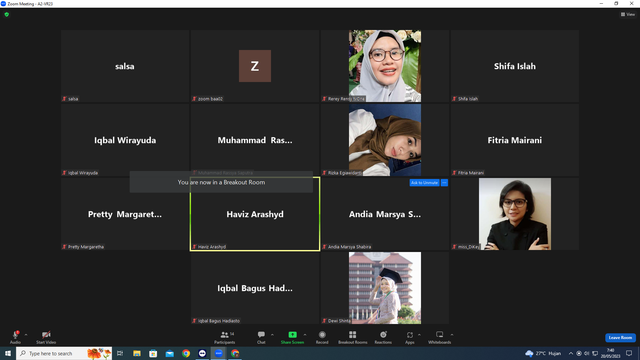
Task: Start recording with the Record icon
Action: click(x=322, y=335)
